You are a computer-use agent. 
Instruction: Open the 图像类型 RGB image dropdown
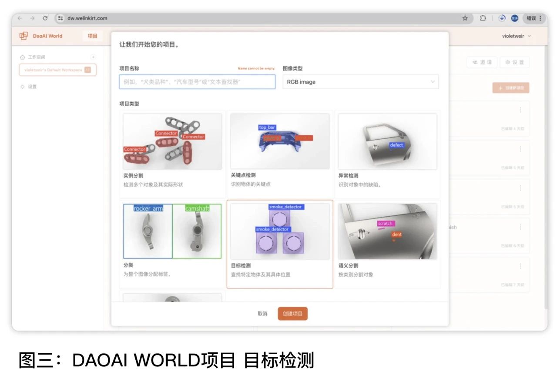coord(361,82)
